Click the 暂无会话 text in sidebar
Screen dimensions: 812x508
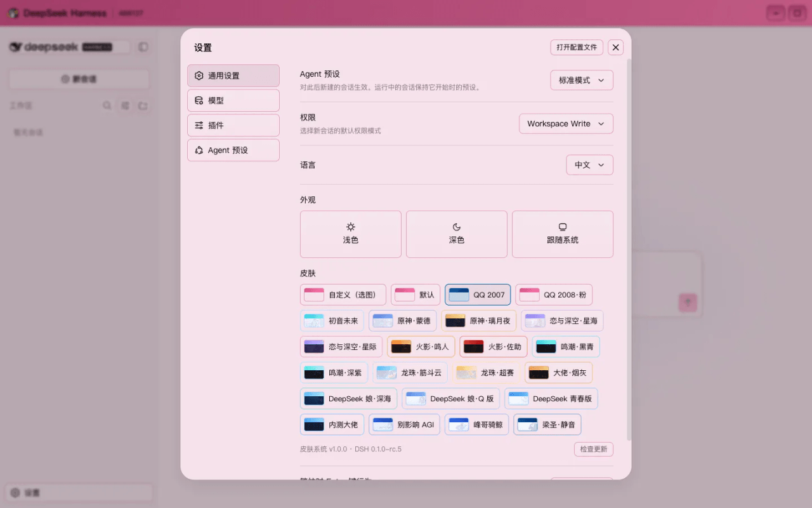[x=29, y=133]
